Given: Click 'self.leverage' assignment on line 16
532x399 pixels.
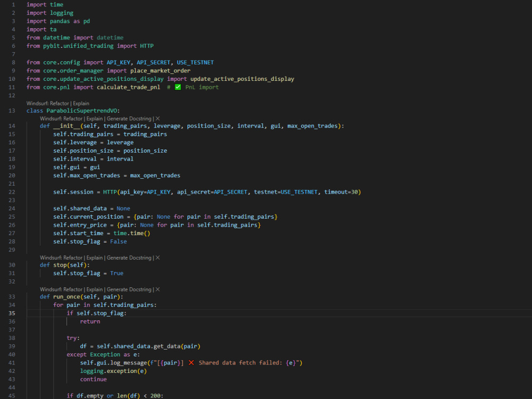Looking at the screenshot, I should (74, 143).
